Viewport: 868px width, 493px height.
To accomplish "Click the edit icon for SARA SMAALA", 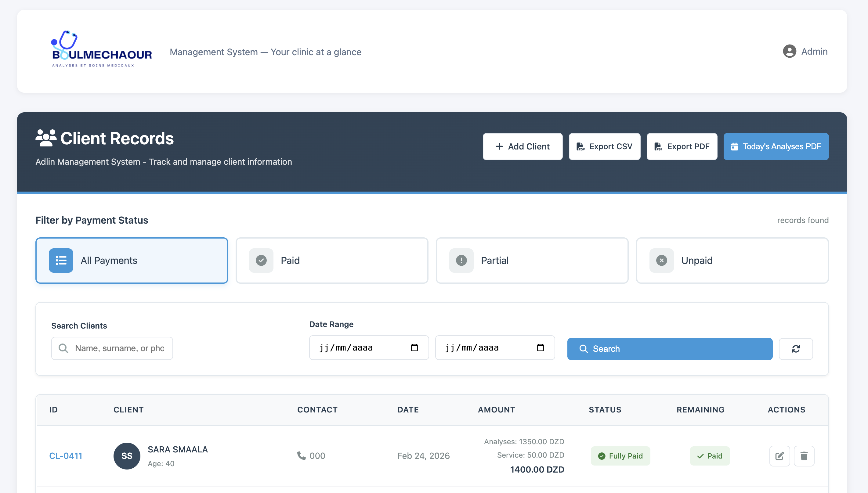I will click(x=779, y=456).
